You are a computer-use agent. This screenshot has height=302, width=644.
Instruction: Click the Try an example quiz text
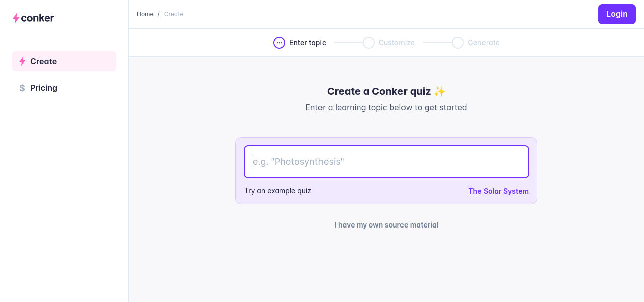pyautogui.click(x=278, y=191)
